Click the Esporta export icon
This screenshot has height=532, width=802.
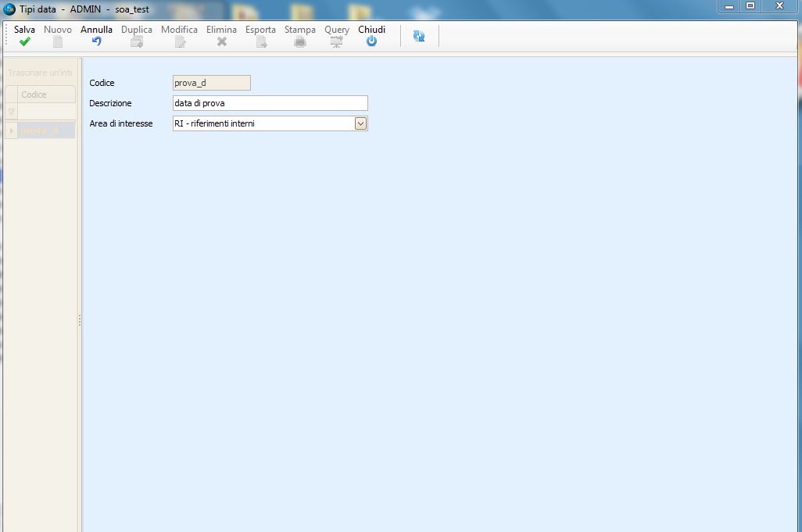click(261, 42)
